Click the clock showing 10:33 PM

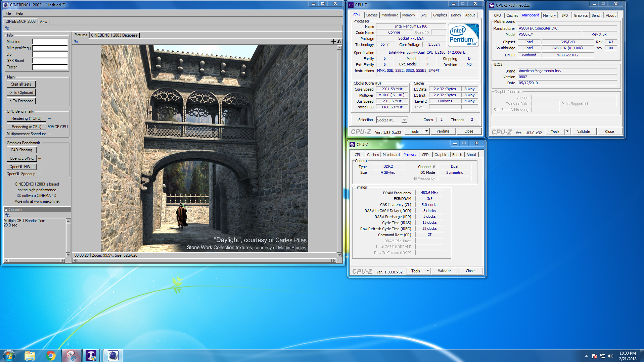[x=628, y=353]
